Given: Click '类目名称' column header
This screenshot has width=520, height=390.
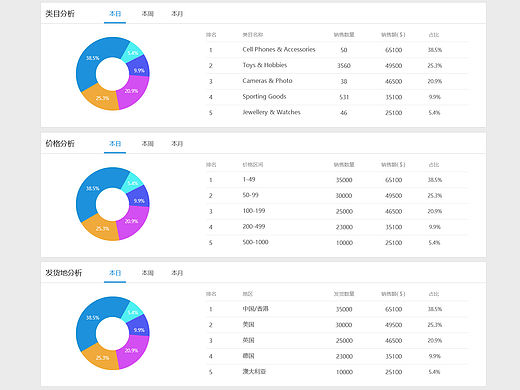Looking at the screenshot, I should point(253,35).
